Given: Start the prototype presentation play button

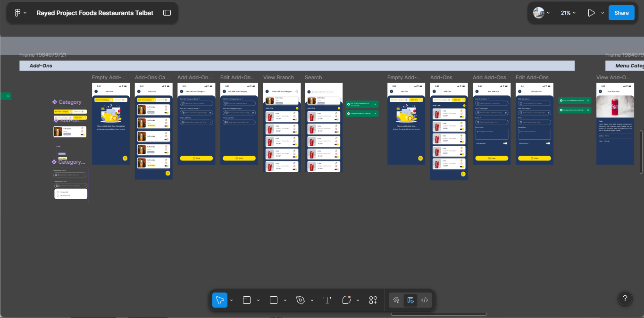Looking at the screenshot, I should (591, 13).
